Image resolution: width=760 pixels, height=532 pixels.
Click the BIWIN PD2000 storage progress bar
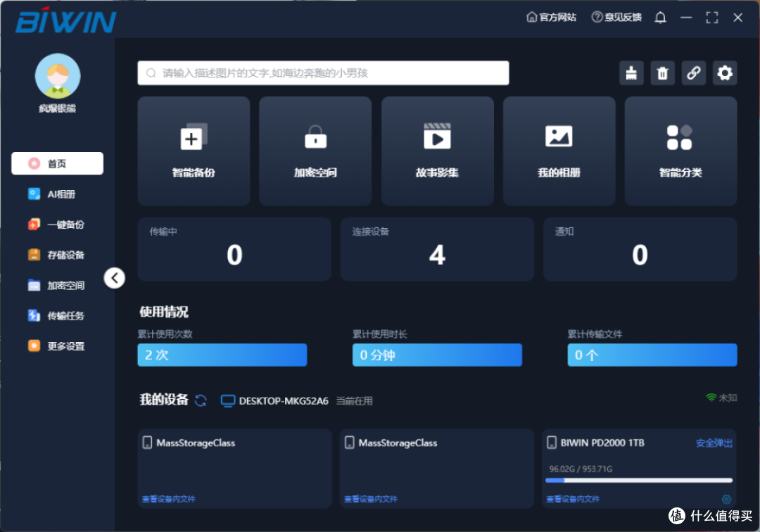[x=639, y=481]
